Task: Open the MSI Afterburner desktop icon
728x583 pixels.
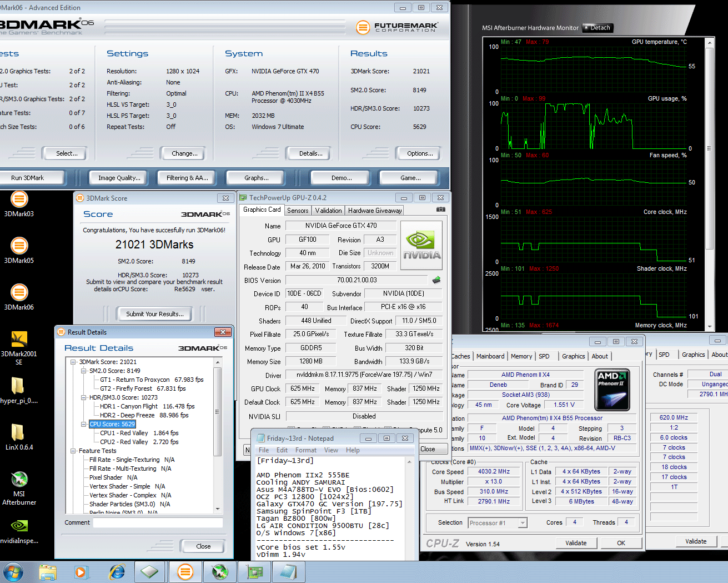Action: (x=19, y=480)
